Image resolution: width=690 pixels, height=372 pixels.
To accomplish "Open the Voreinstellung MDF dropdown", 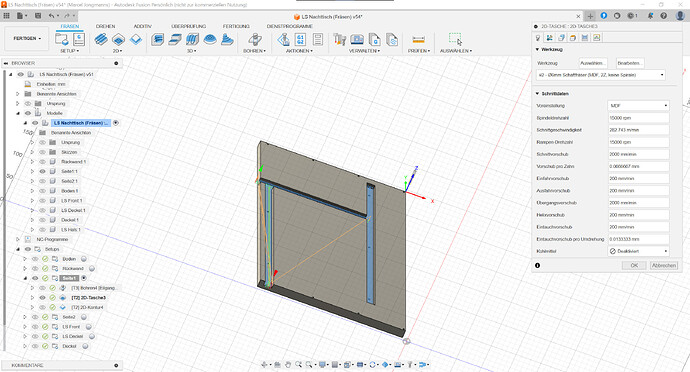I will [x=638, y=106].
